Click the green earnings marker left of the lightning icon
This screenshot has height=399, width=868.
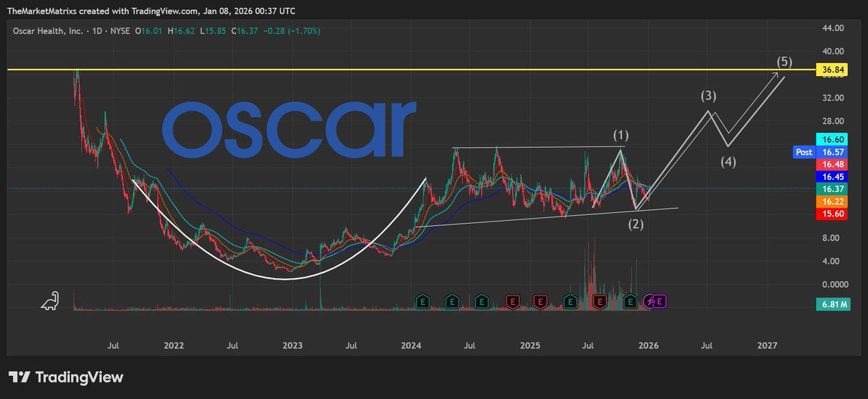(631, 301)
